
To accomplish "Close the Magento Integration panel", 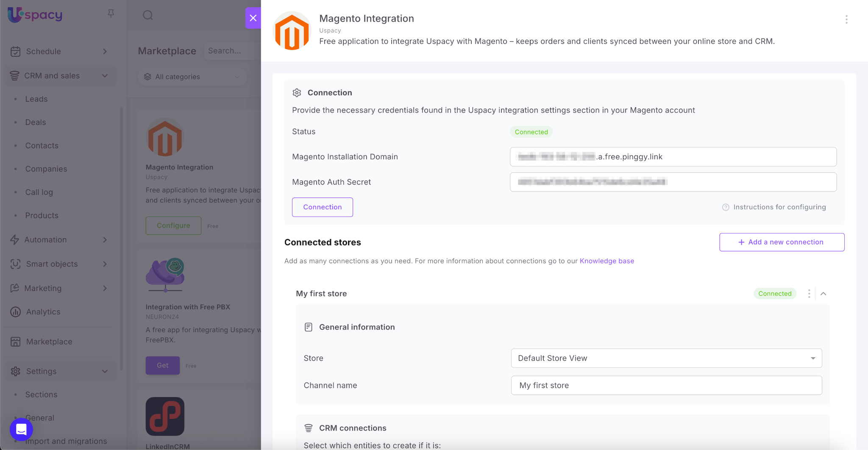I will (x=253, y=18).
